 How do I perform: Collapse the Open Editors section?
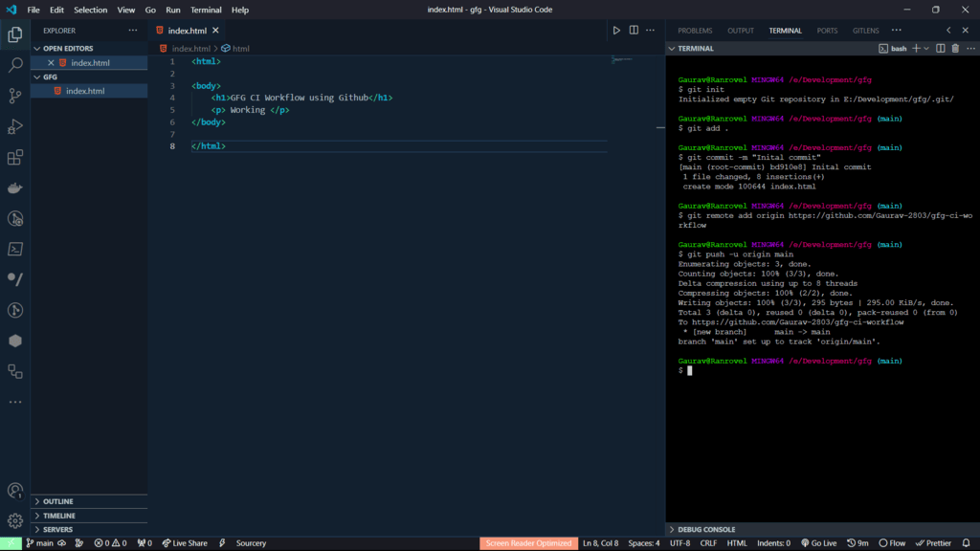coord(67,48)
